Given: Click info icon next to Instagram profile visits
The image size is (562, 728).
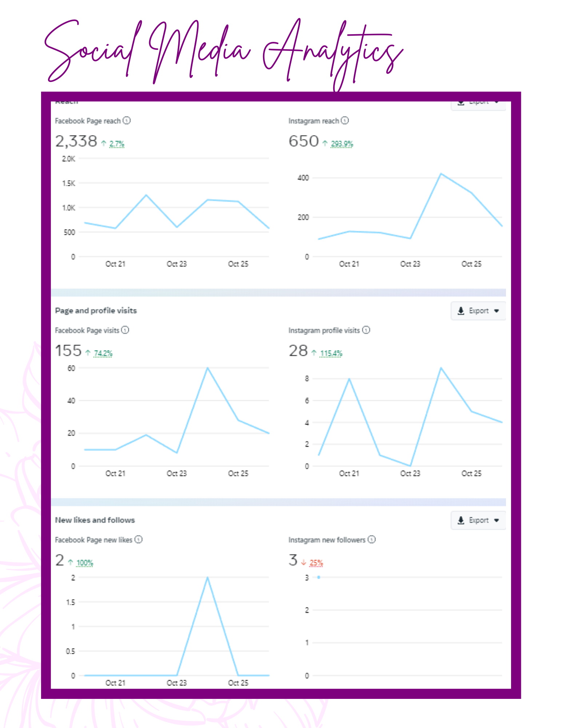Looking at the screenshot, I should pos(366,330).
